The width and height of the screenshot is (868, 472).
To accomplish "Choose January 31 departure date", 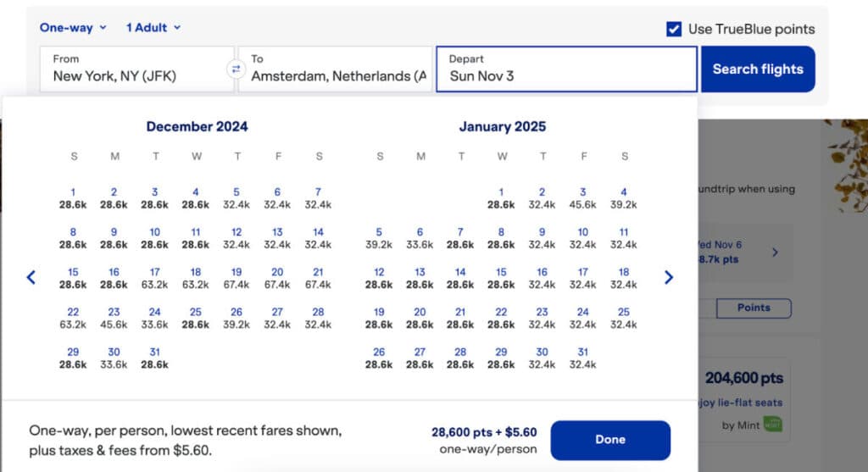I will pos(582,358).
